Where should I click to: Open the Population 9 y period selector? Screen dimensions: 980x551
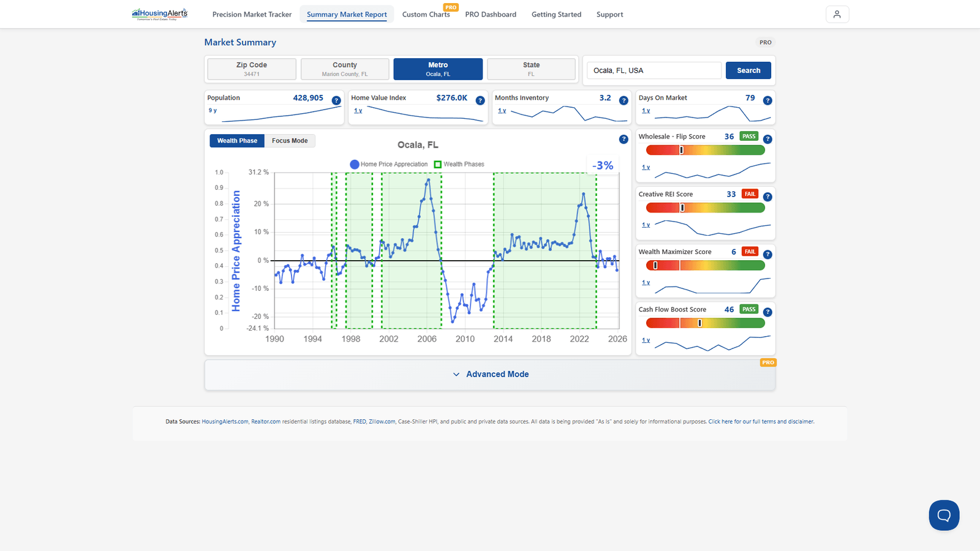213,110
